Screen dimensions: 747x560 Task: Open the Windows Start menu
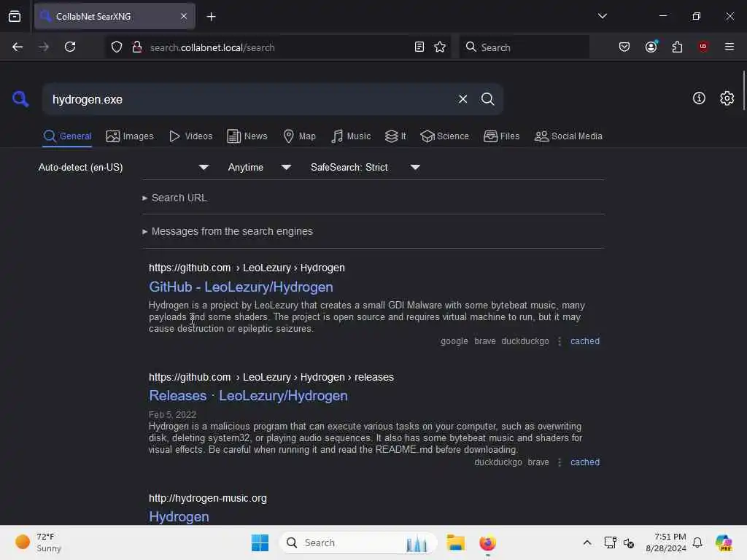[260, 542]
